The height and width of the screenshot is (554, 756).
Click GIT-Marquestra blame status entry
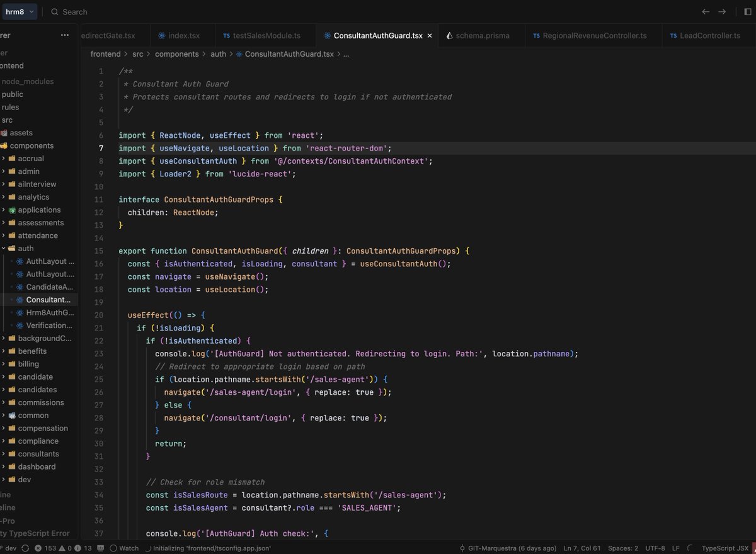tap(508, 548)
